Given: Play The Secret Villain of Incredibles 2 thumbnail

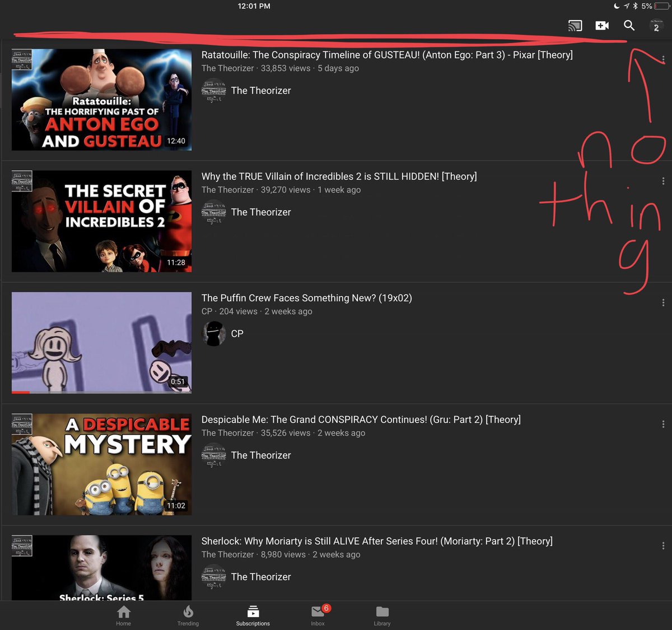Looking at the screenshot, I should [x=101, y=221].
